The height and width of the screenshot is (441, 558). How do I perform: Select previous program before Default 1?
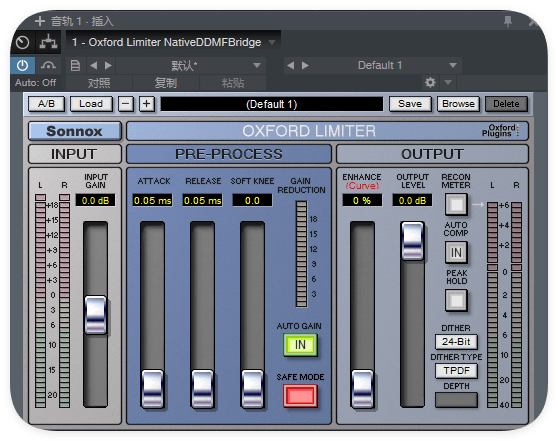click(x=290, y=65)
